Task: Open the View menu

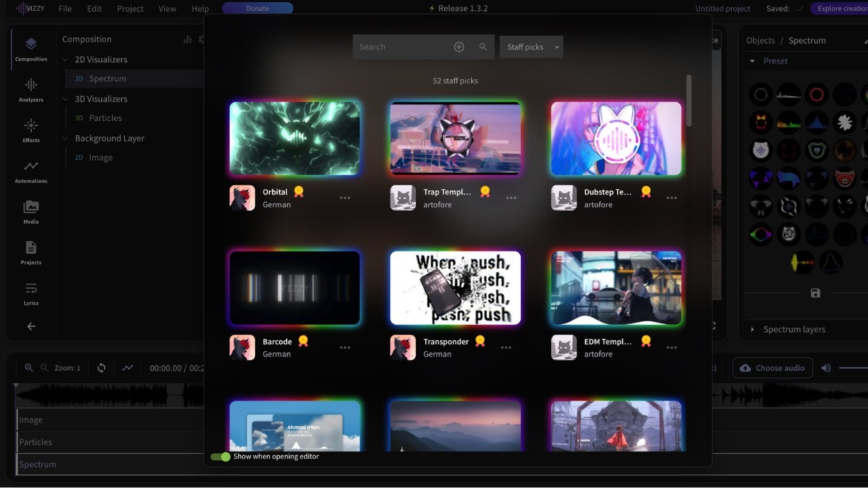Action: tap(167, 9)
